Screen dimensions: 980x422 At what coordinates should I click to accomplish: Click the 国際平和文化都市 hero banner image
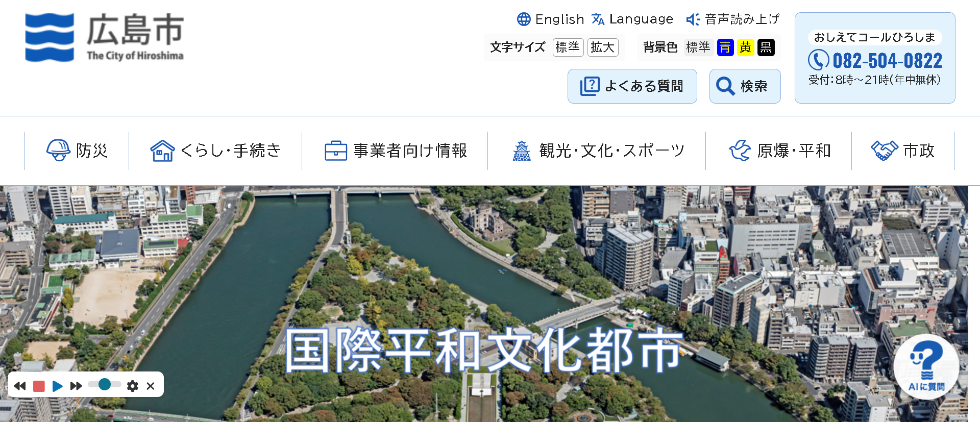tap(484, 304)
